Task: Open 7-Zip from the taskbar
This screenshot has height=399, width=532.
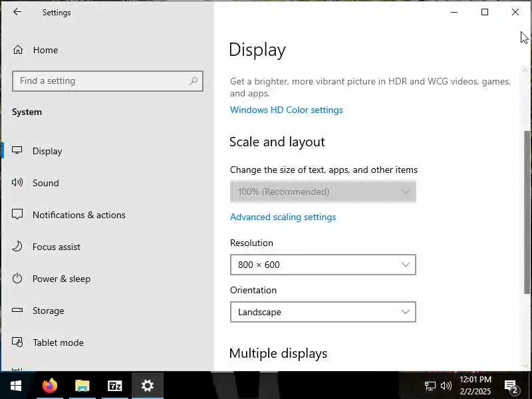Action: point(114,386)
